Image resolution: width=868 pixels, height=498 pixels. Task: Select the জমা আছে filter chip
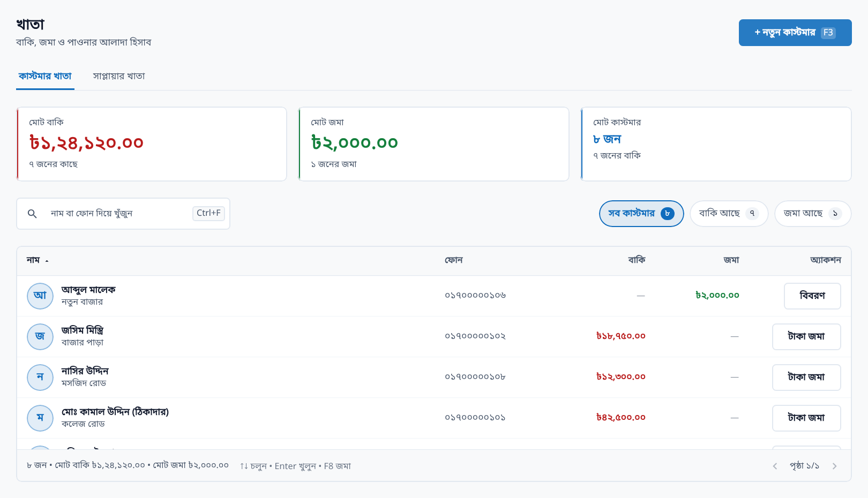813,214
